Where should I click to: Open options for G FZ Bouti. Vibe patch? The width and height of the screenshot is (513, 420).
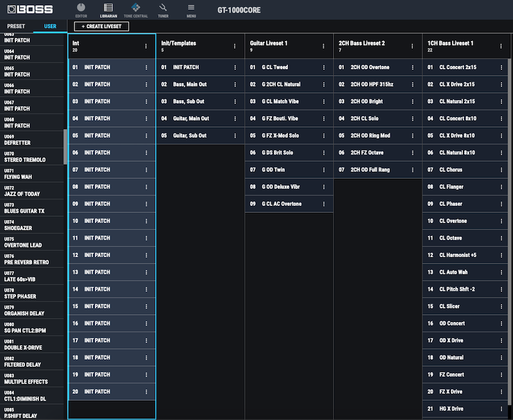[324, 119]
